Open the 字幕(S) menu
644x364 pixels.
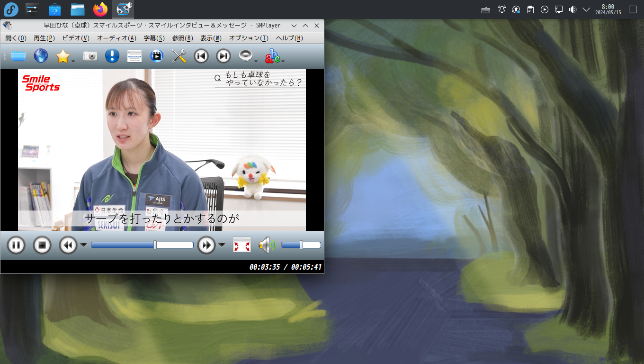point(154,38)
